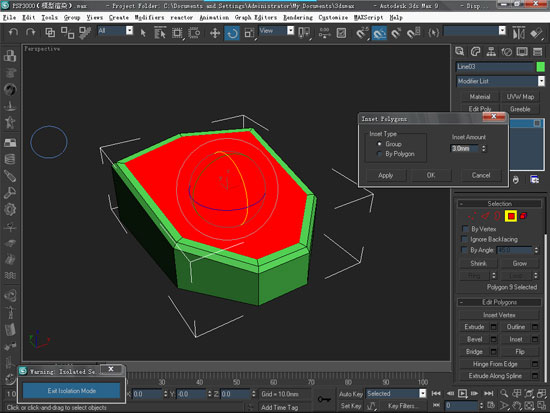Open the MAXScript menu
This screenshot has width=550, height=413.
pos(368,18)
